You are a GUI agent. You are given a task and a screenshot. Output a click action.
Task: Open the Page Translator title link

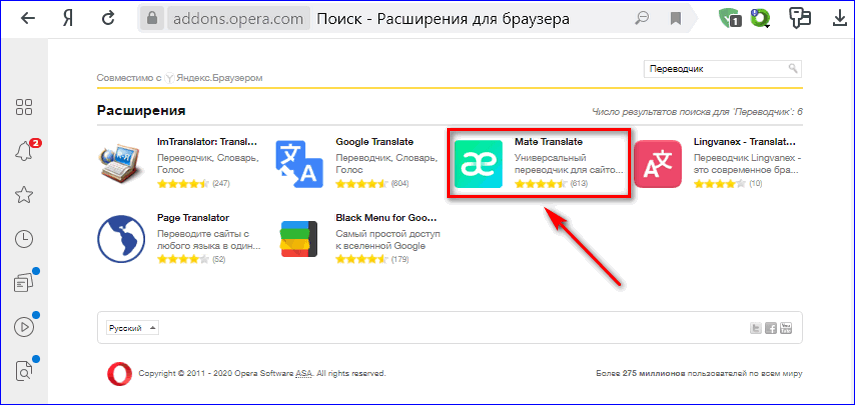tap(193, 218)
